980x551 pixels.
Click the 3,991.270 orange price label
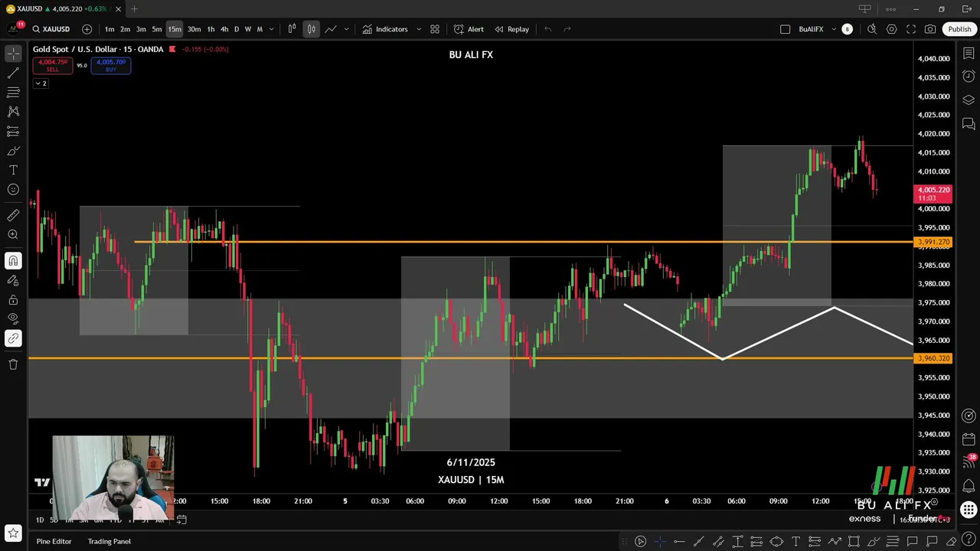(933, 242)
